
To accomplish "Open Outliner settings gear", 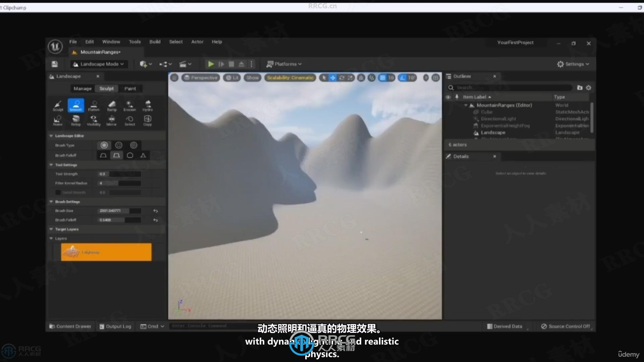I will pos(588,87).
